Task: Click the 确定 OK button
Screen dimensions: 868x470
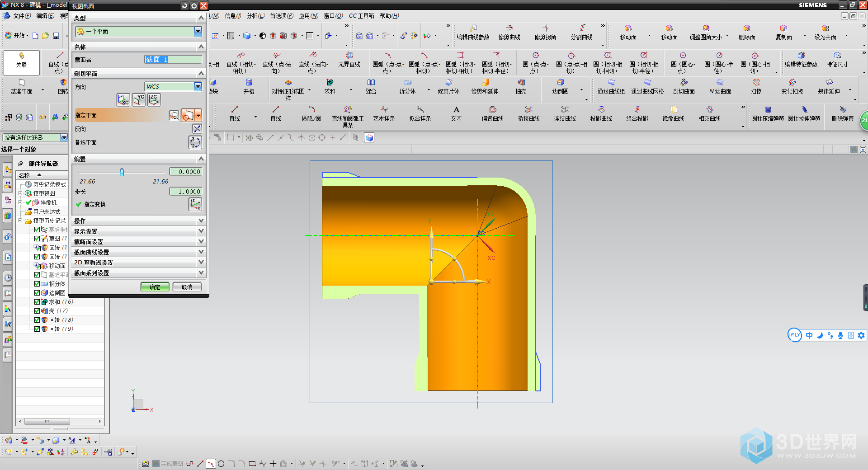Action: tap(155, 287)
